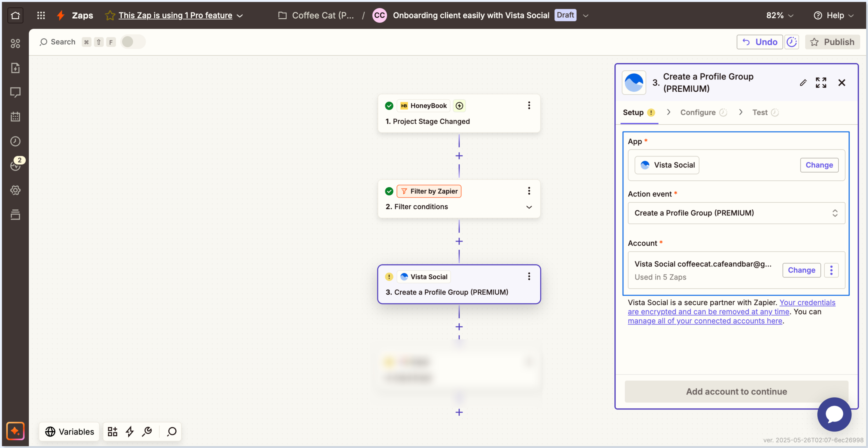Click the Publish button
Viewport: 868px width, 448px height.
[x=832, y=42]
